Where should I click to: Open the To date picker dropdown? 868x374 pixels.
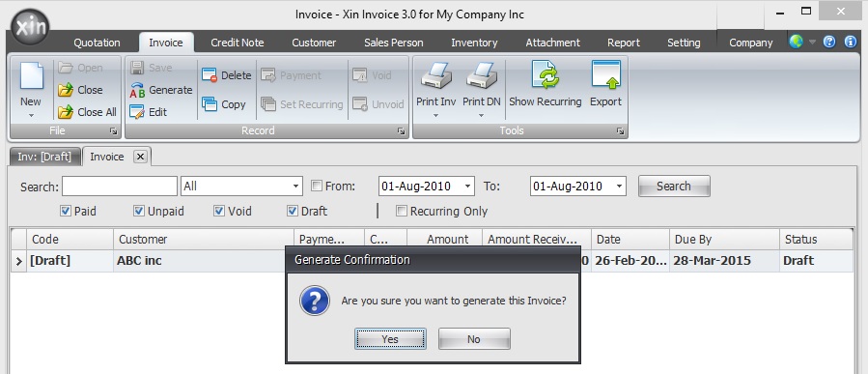[x=620, y=187]
